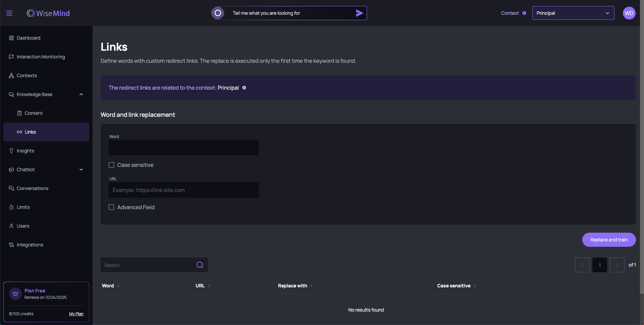Click the search magnifier icon
The width and height of the screenshot is (644, 325).
(x=200, y=265)
